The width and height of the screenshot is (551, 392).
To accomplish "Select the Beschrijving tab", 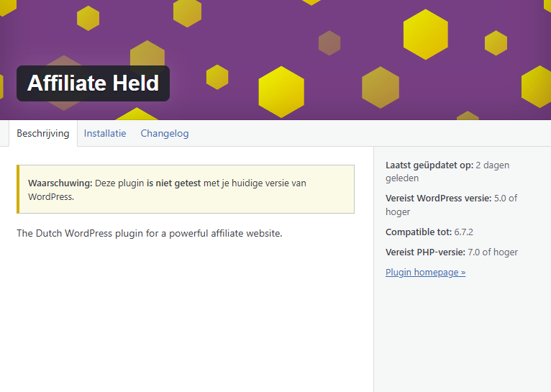I will [43, 134].
